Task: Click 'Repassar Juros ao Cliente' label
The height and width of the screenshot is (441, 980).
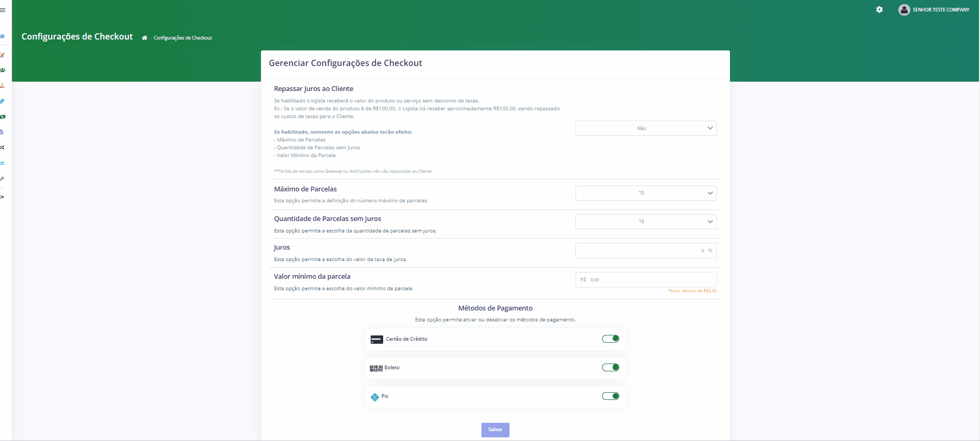Action: [x=313, y=89]
